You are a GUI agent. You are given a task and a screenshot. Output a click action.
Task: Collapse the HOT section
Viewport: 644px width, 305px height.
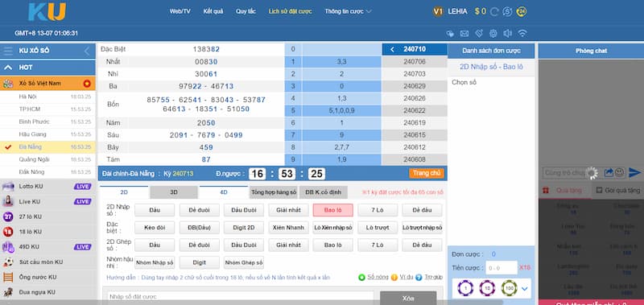pos(8,68)
